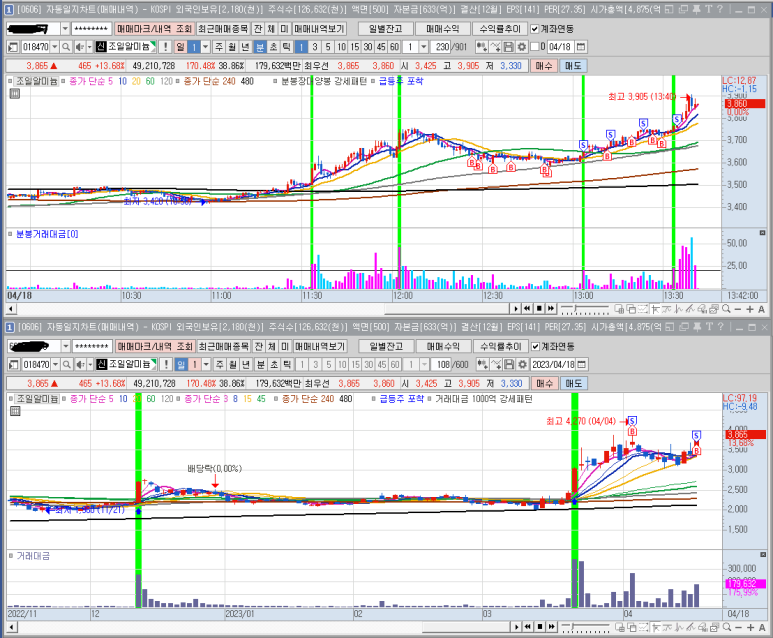773x638 pixels.
Task: Open settings gear in top window toolbar
Action: click(x=522, y=47)
